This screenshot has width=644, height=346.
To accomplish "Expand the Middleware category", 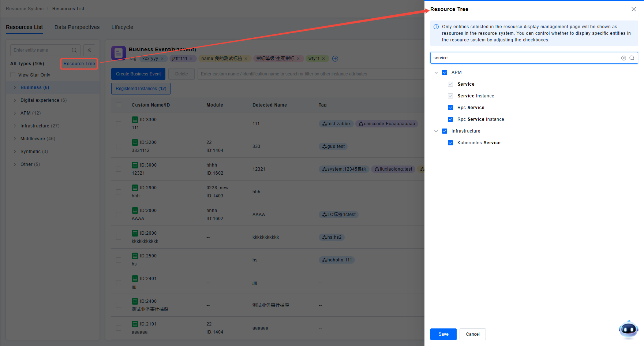I will point(15,139).
